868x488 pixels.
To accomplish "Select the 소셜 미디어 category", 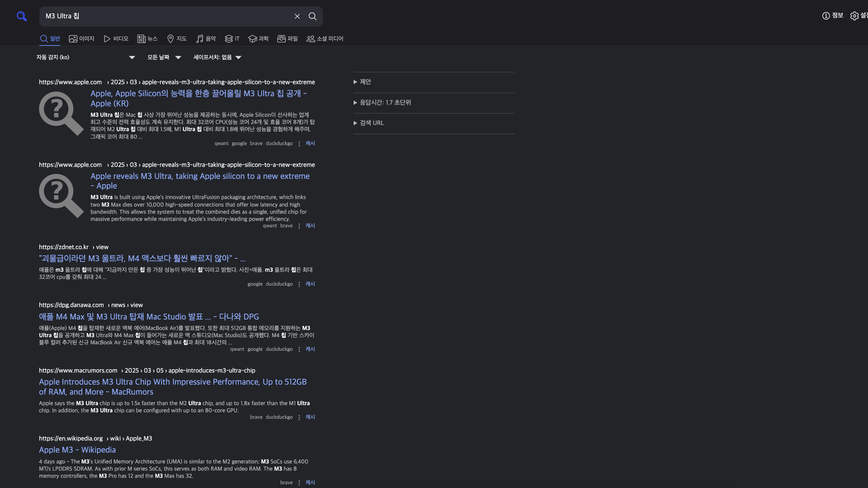I will [x=325, y=39].
